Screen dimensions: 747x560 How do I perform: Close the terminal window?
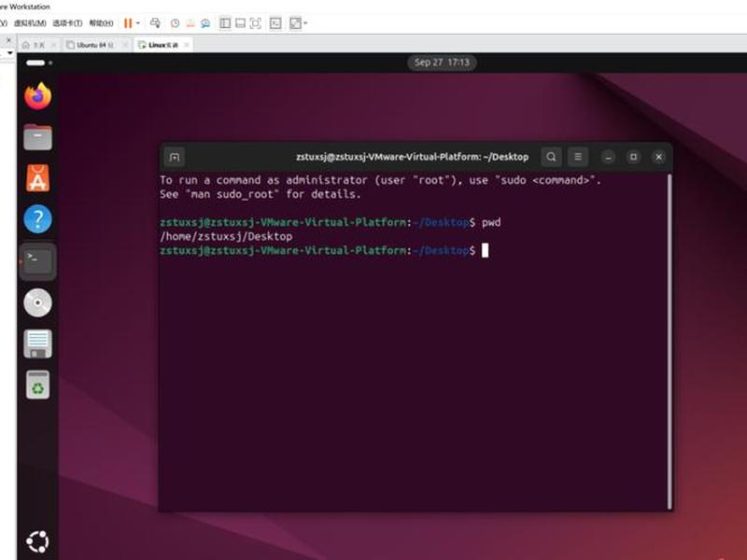click(x=659, y=157)
